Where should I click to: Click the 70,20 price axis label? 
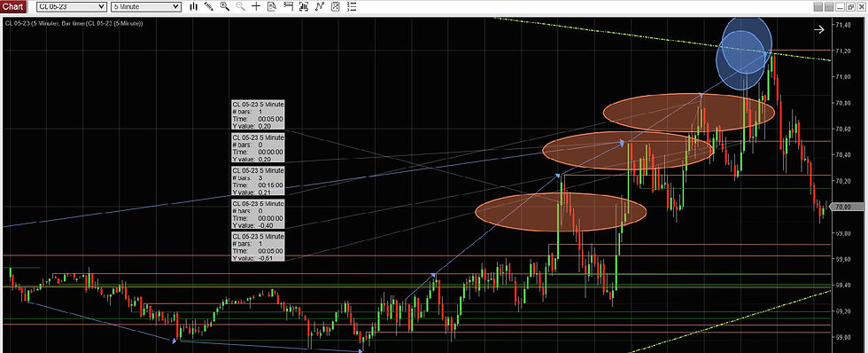tap(843, 181)
